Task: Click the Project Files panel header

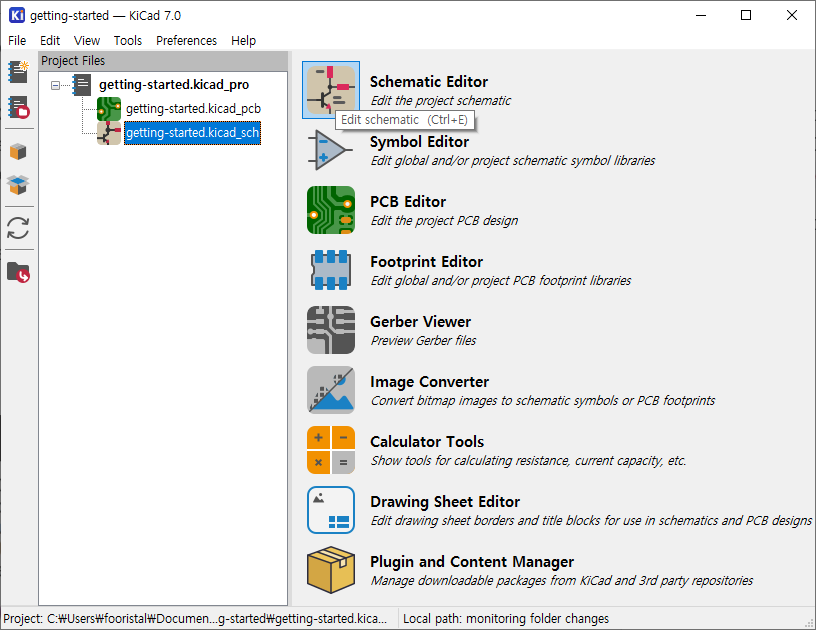Action: point(163,61)
